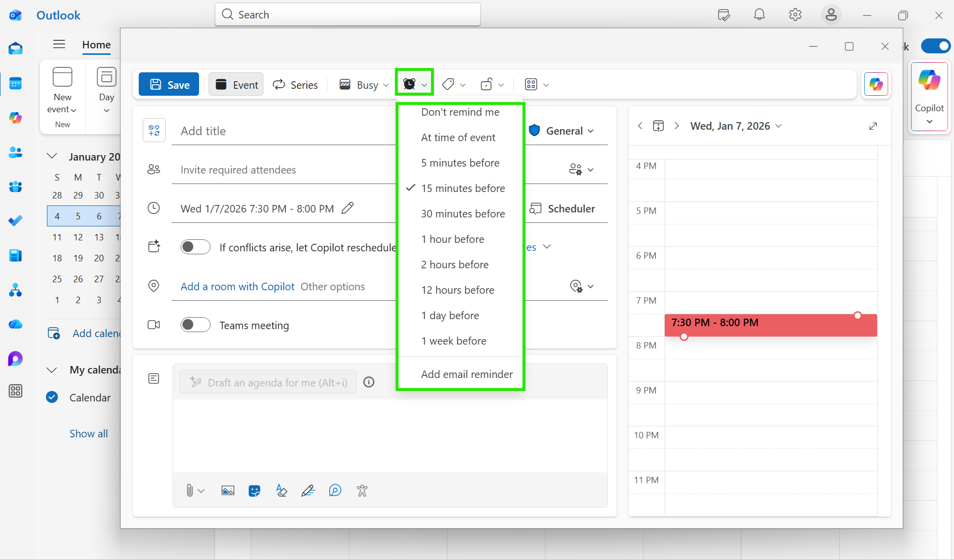Select Add email reminder
The height and width of the screenshot is (560, 954).
point(460,374)
